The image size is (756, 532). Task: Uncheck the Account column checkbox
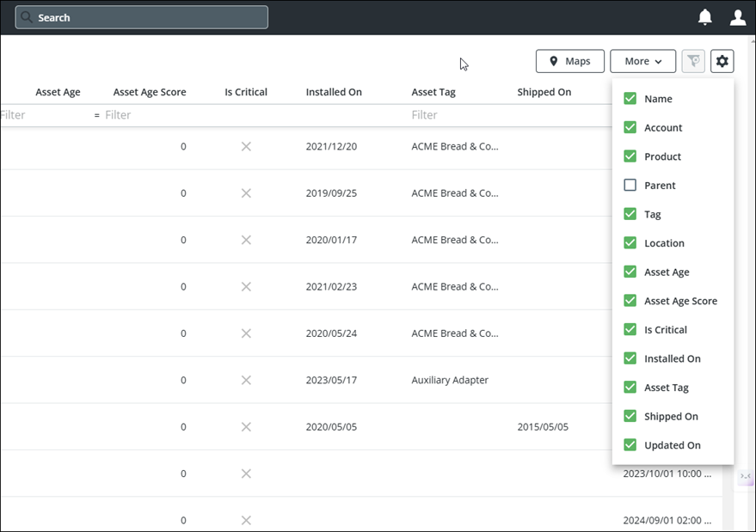[x=630, y=127]
